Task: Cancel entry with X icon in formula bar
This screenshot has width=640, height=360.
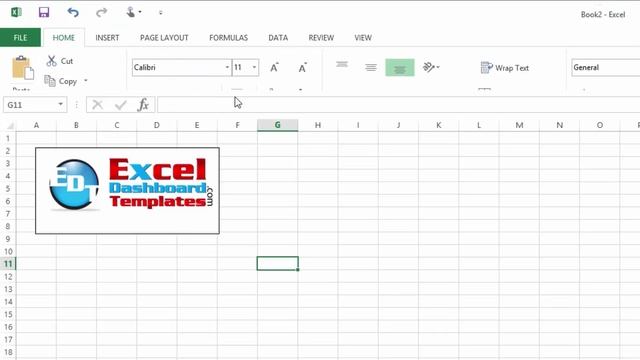Action: click(98, 105)
